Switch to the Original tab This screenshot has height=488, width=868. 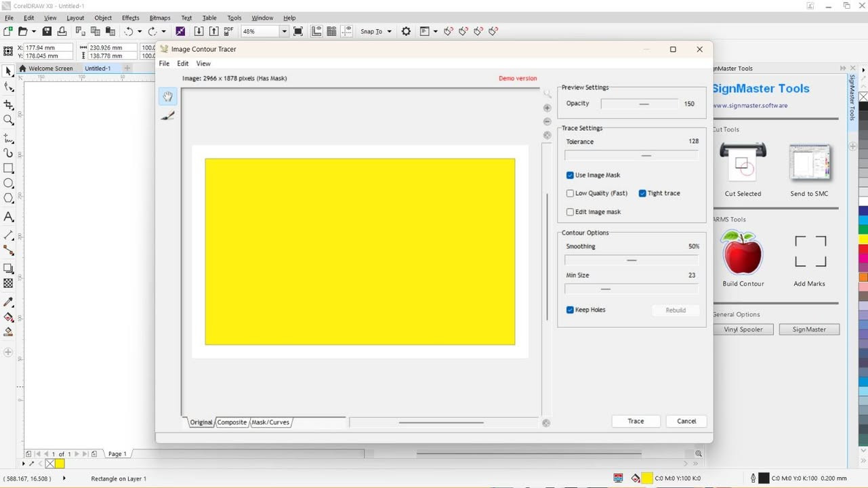(201, 422)
